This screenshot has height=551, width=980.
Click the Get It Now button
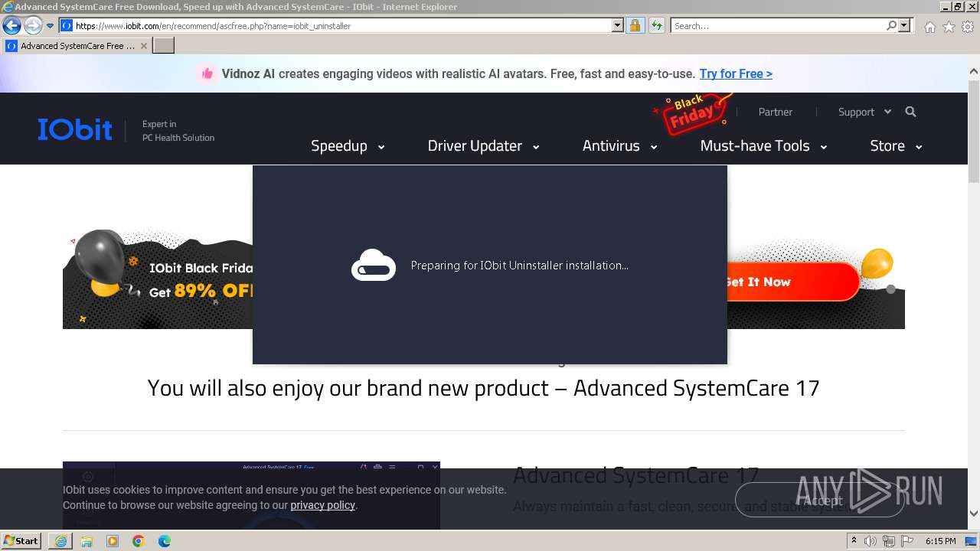pos(793,282)
